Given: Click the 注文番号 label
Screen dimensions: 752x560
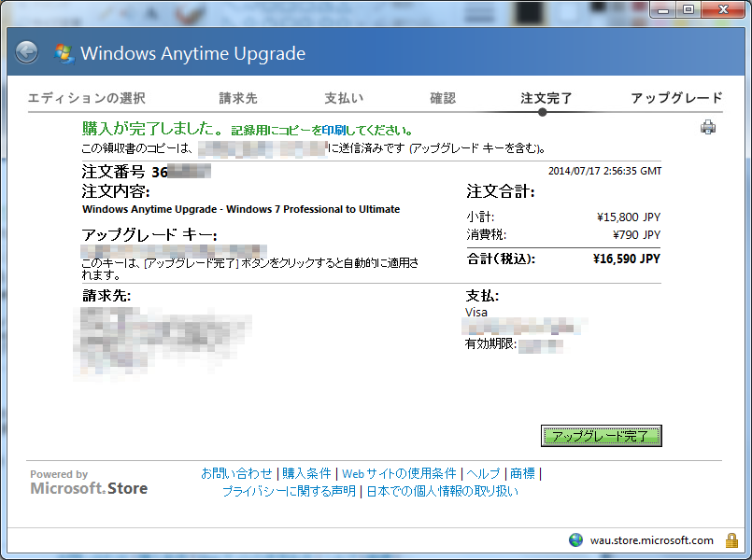Looking at the screenshot, I should 113,172.
